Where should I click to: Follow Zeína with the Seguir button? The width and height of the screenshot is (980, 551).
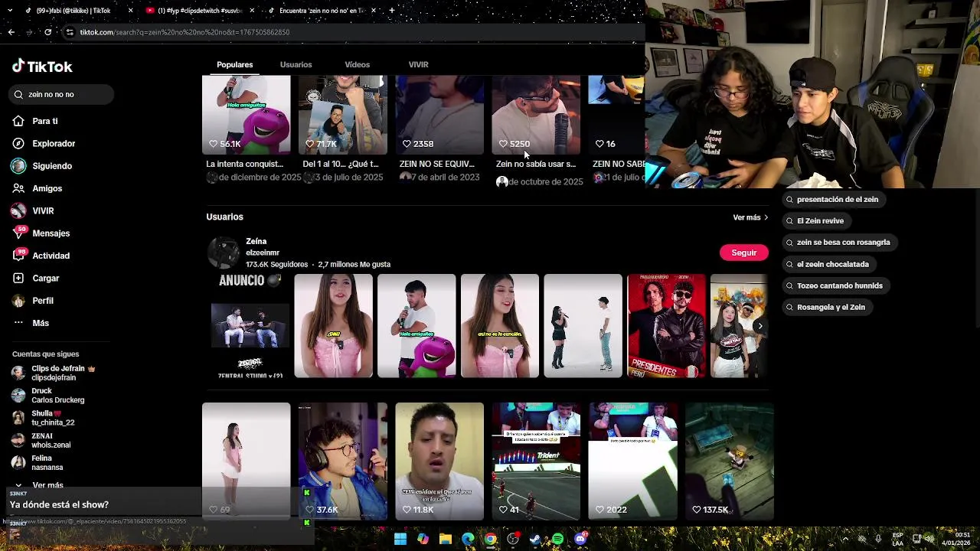point(743,253)
